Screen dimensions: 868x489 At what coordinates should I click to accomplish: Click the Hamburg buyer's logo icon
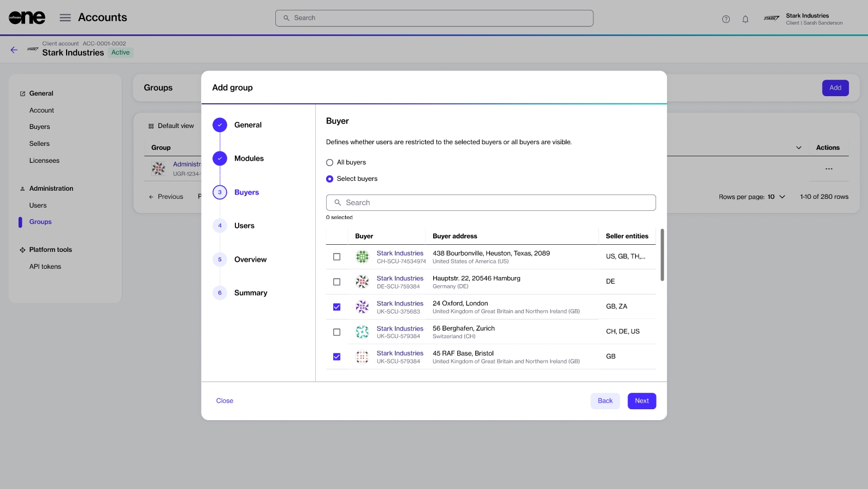[362, 282]
